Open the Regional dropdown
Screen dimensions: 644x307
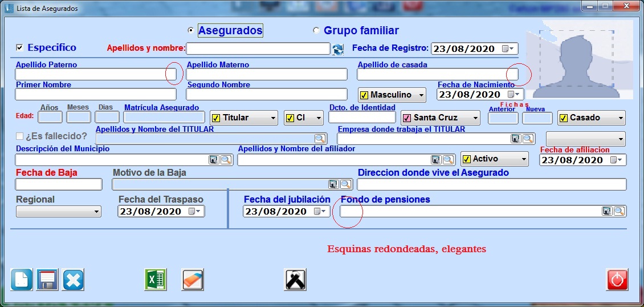[x=58, y=212]
